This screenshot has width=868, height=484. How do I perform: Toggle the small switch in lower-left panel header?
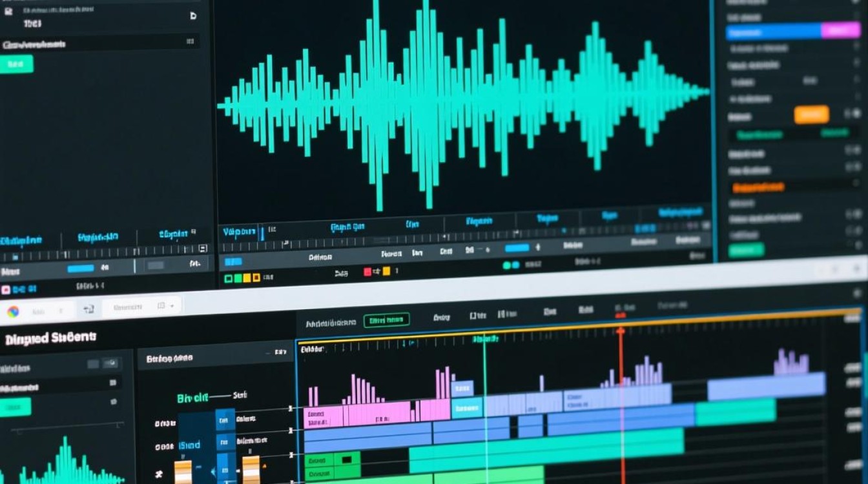pos(111,364)
